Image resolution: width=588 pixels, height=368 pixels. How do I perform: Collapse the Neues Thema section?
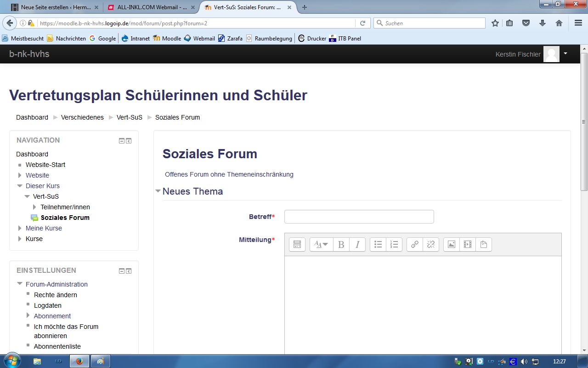158,191
